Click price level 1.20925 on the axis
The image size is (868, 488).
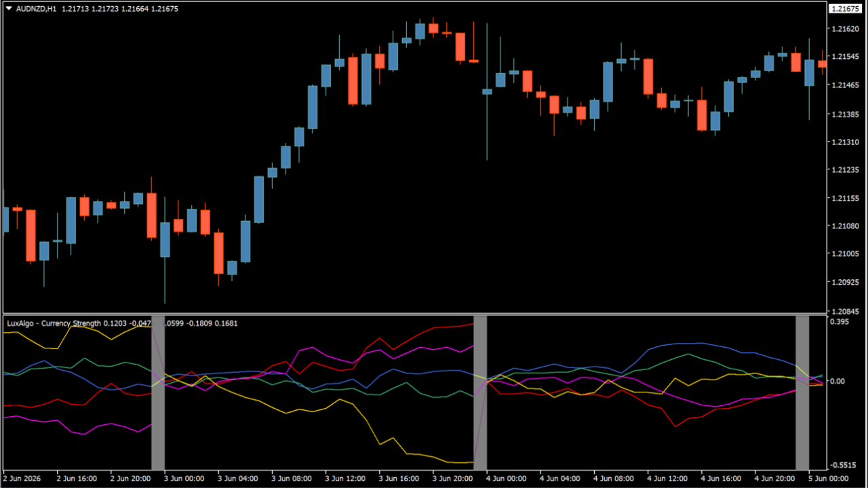click(846, 283)
